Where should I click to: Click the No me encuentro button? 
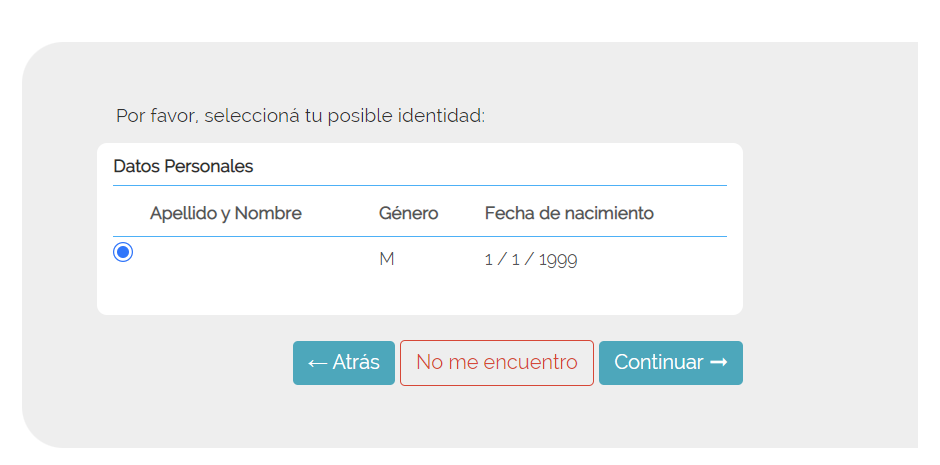[496, 362]
